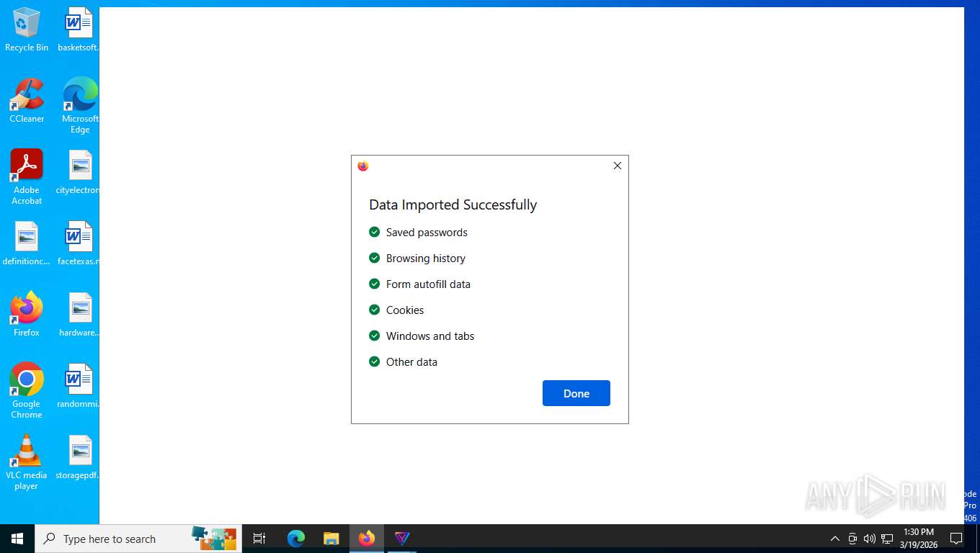Screen dimensions: 980x553
Task: Click green check beside Saved passwords
Action: pyautogui.click(x=374, y=232)
